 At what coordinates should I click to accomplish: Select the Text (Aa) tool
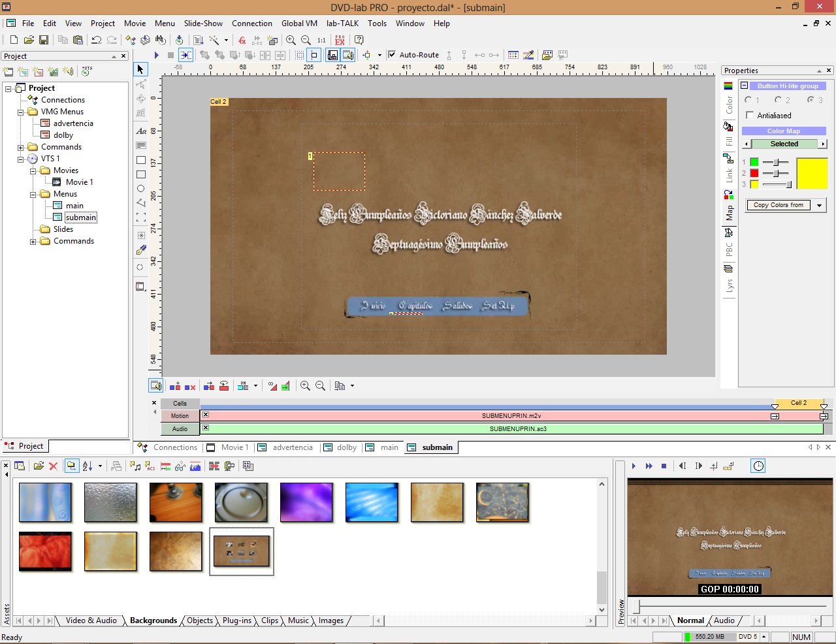(140, 131)
